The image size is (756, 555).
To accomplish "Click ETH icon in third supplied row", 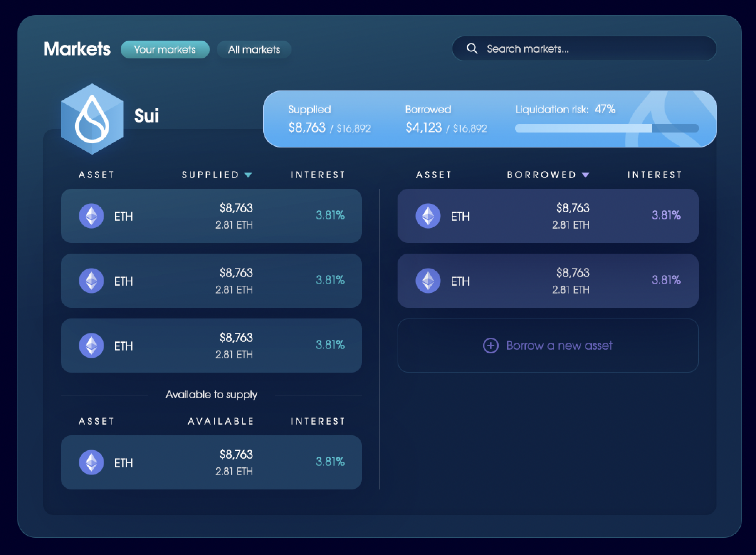I will [91, 346].
